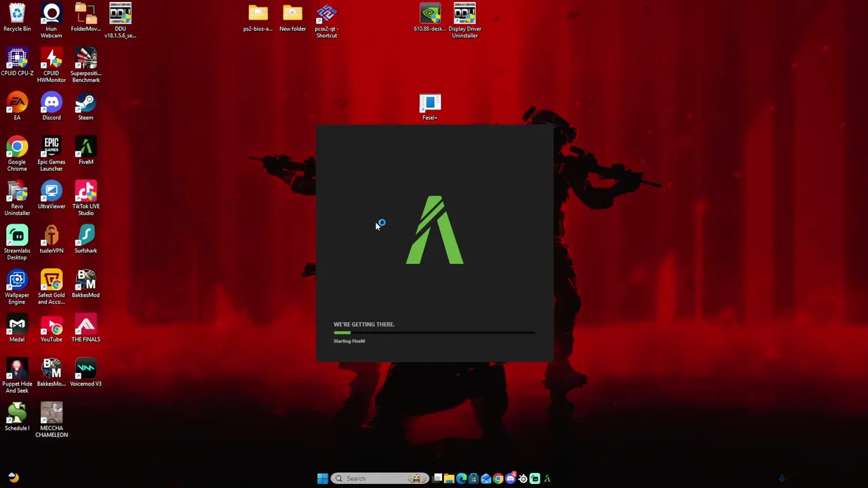
Task: Switch to Chrome via the taskbar icon
Action: click(x=498, y=479)
